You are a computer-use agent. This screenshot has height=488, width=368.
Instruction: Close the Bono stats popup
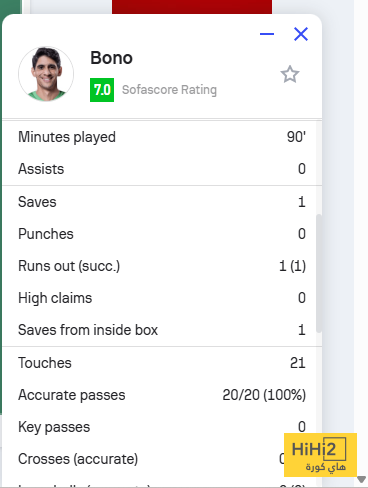pyautogui.click(x=301, y=34)
